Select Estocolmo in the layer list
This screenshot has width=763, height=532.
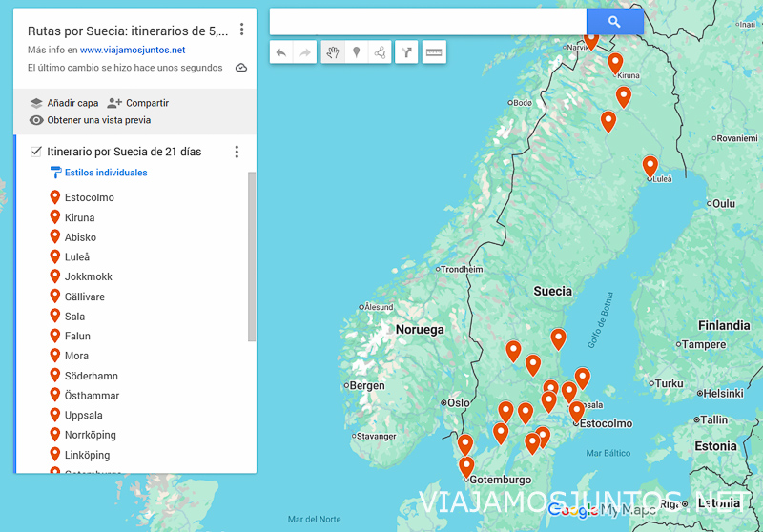[x=90, y=197]
